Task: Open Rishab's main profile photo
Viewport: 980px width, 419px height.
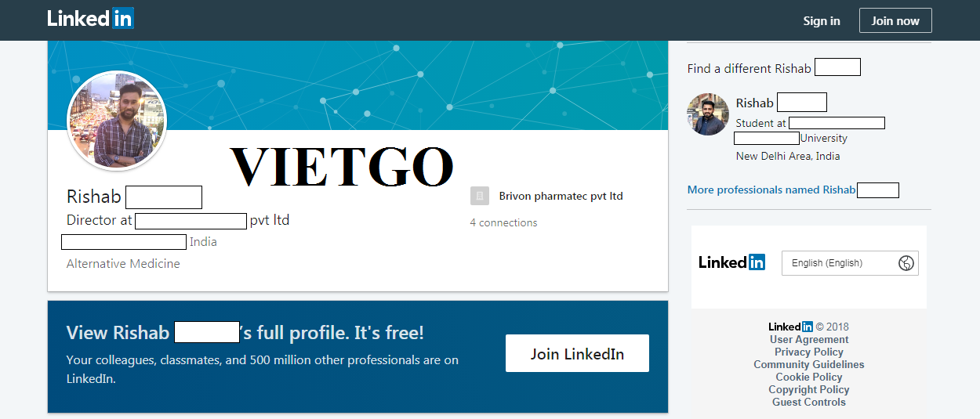Action: coord(118,121)
